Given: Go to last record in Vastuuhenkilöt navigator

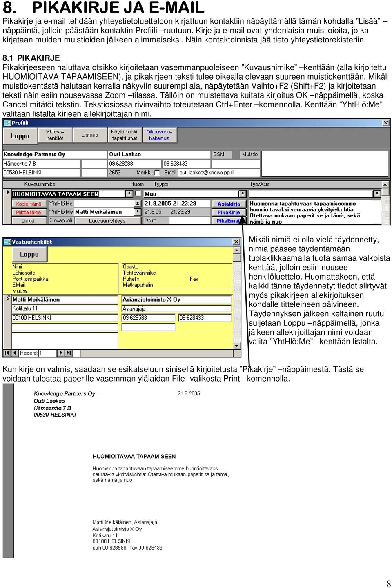Looking at the screenshot, I should point(69,353).
